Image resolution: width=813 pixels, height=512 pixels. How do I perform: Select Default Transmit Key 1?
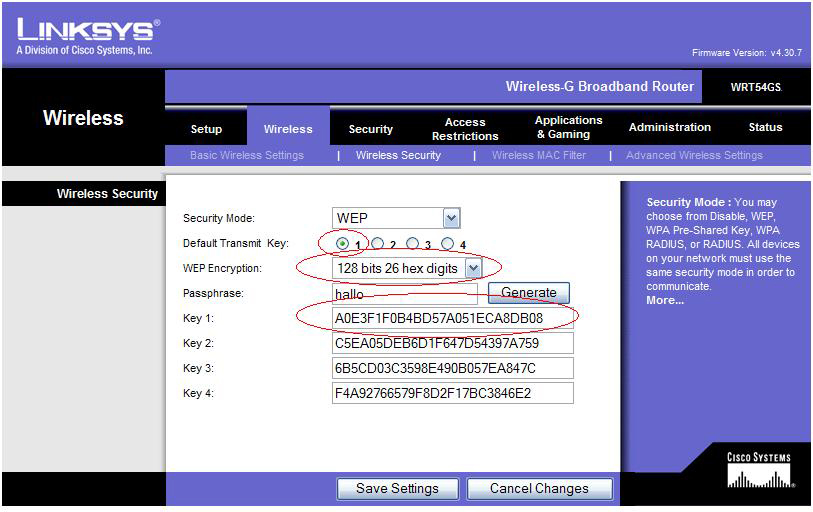tap(342, 243)
